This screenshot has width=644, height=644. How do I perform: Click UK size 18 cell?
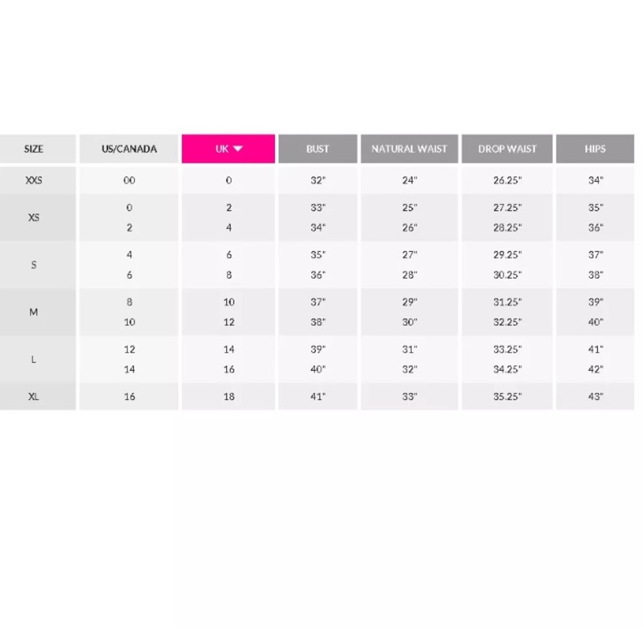[x=229, y=397]
